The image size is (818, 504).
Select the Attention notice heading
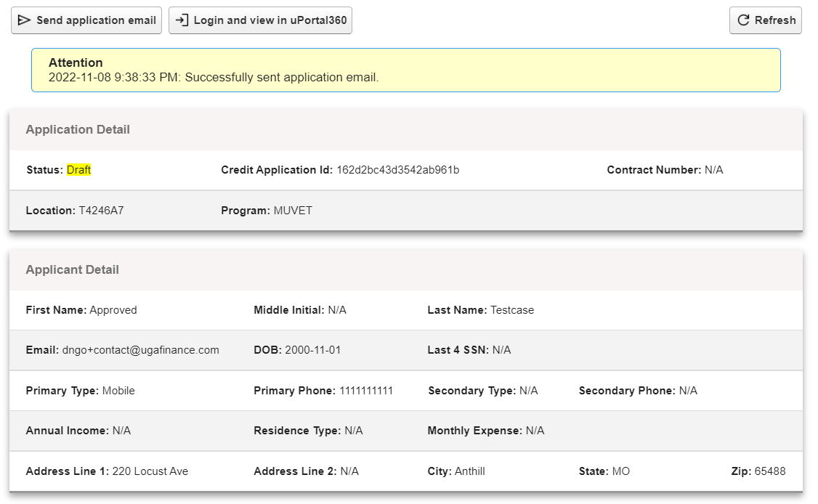(x=76, y=62)
